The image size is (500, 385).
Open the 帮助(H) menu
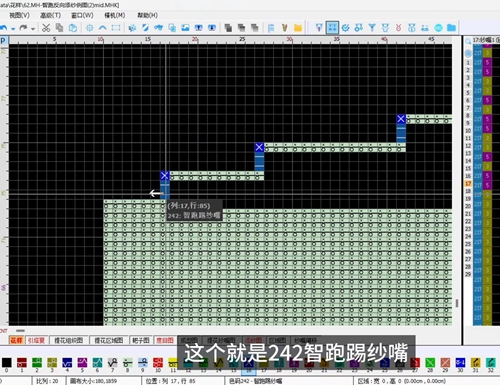pyautogui.click(x=147, y=15)
